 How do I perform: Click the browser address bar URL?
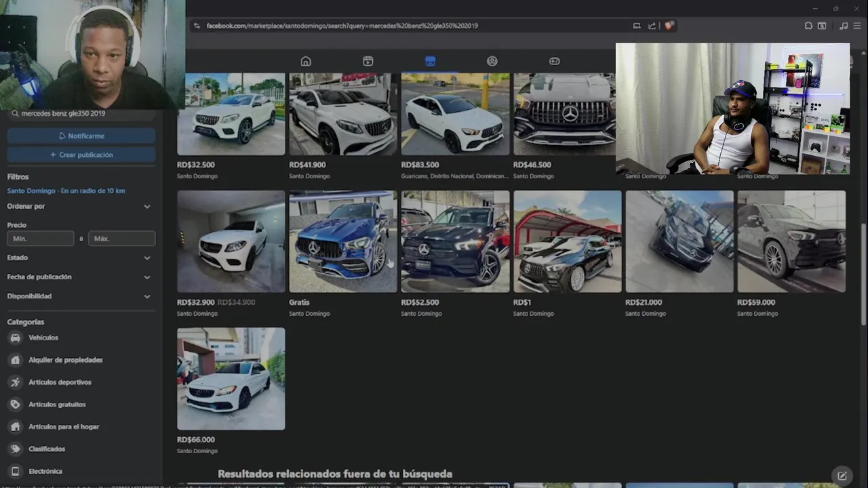342,26
